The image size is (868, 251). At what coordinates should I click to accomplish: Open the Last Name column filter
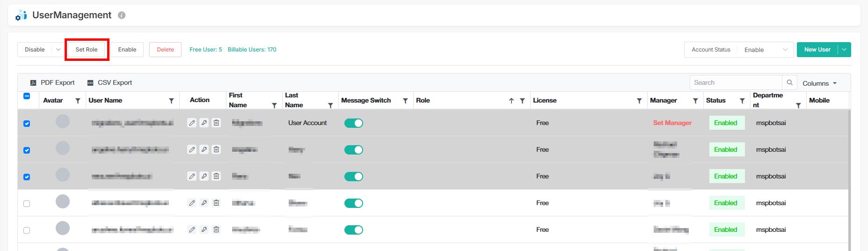click(x=330, y=105)
